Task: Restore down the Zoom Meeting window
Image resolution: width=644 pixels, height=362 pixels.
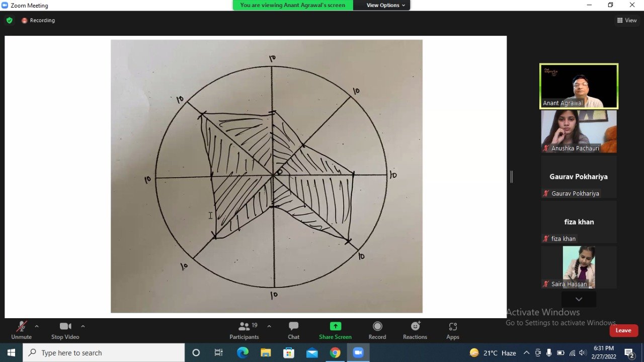Action: click(610, 5)
